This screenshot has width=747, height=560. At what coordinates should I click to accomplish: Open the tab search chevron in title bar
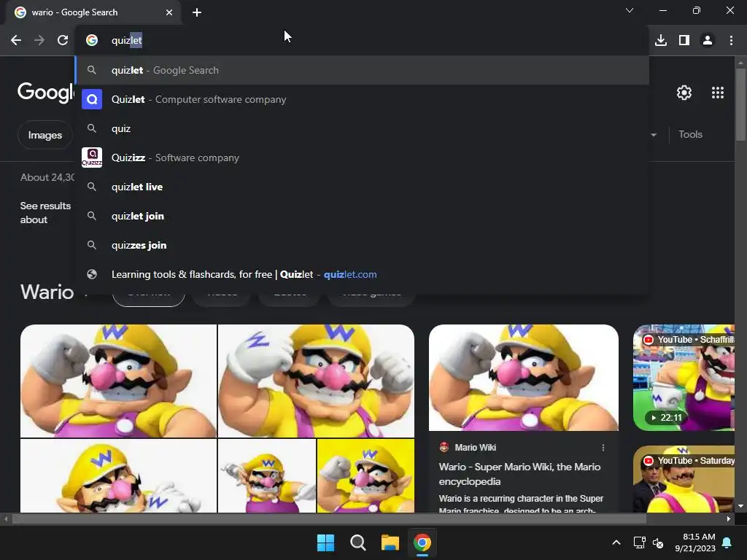click(x=630, y=10)
